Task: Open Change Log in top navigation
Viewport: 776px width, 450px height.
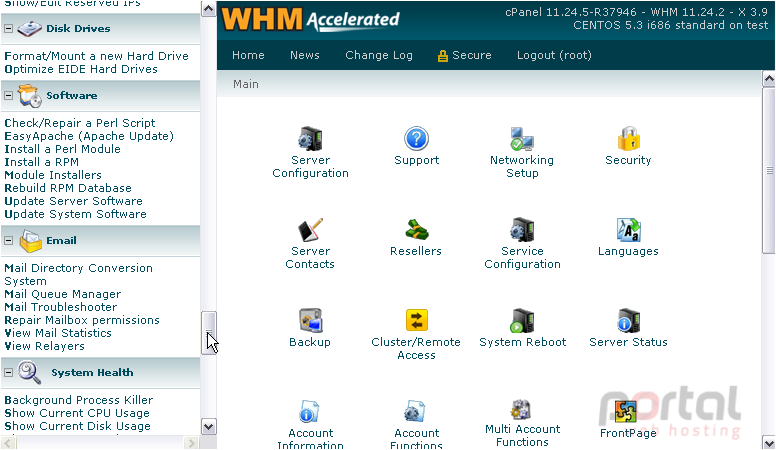Action: (x=379, y=55)
